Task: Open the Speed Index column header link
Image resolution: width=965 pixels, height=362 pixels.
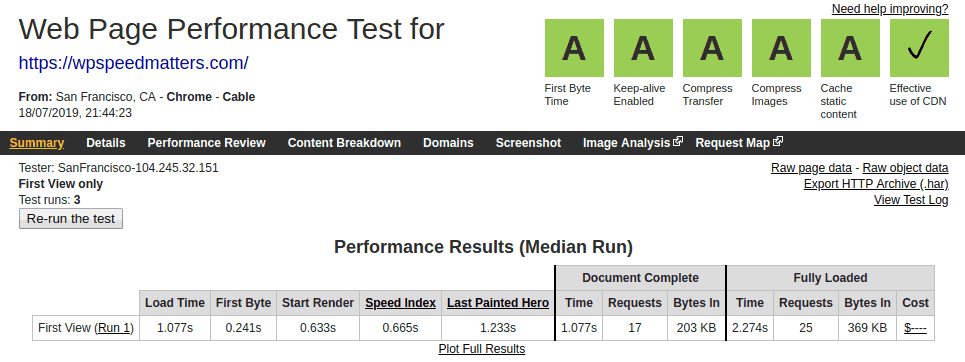Action: (401, 303)
